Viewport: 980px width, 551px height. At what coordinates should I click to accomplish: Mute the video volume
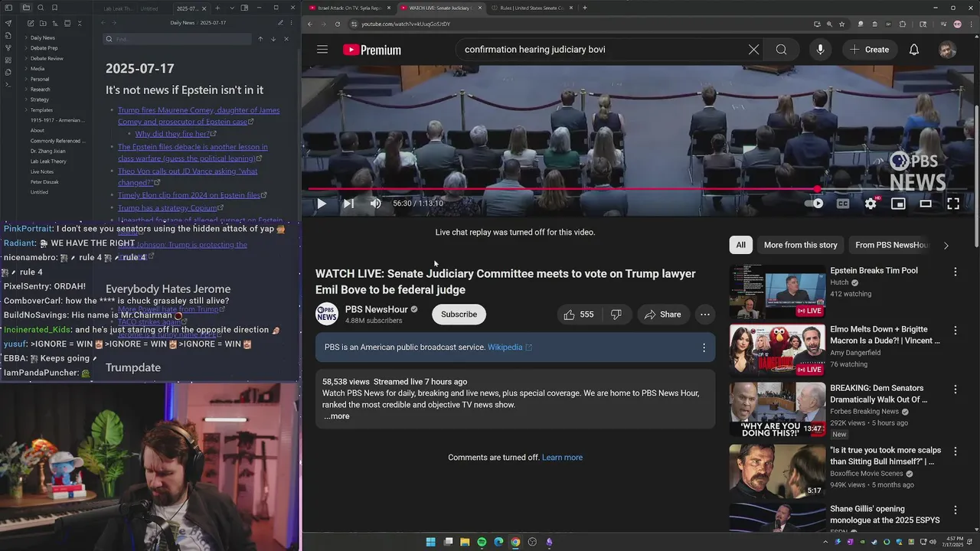tap(375, 204)
